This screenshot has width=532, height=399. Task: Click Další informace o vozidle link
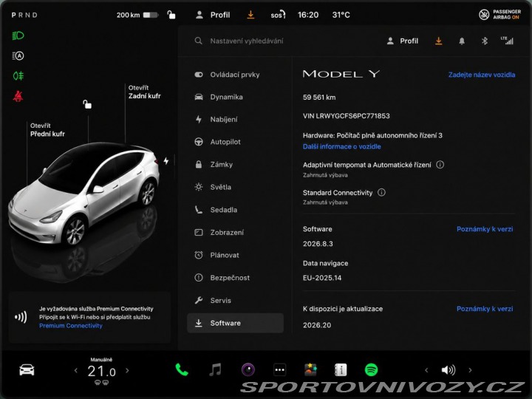tap(341, 146)
